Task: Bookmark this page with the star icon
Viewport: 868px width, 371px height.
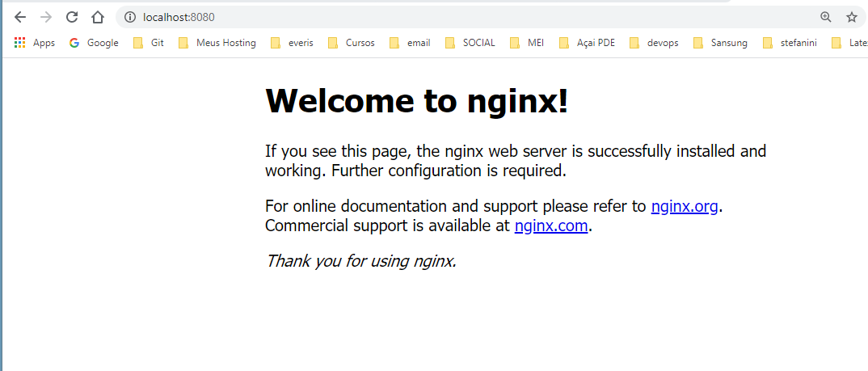Action: click(851, 17)
